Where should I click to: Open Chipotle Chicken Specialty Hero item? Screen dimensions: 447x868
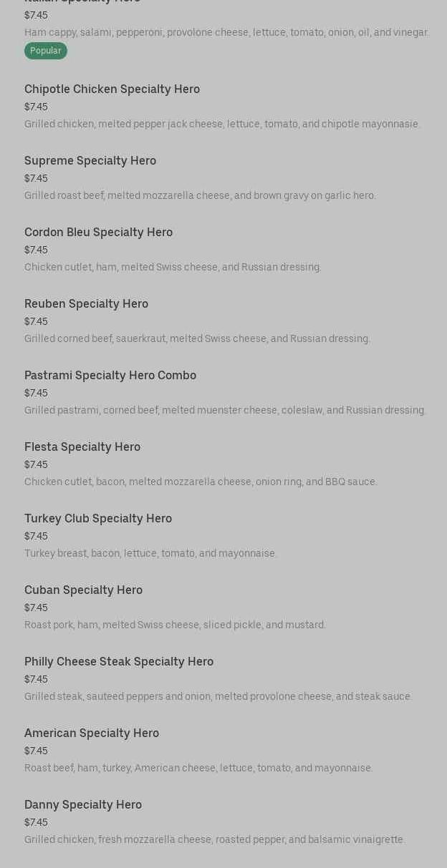(112, 89)
